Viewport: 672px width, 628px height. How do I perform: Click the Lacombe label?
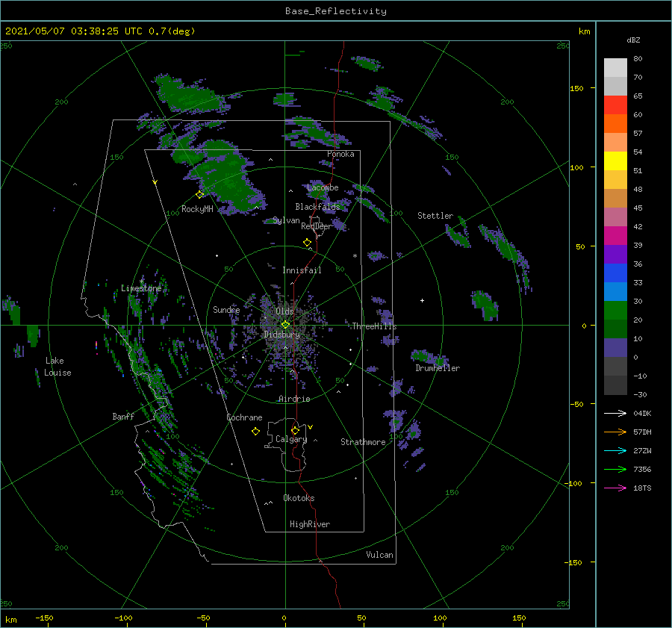[x=323, y=187]
